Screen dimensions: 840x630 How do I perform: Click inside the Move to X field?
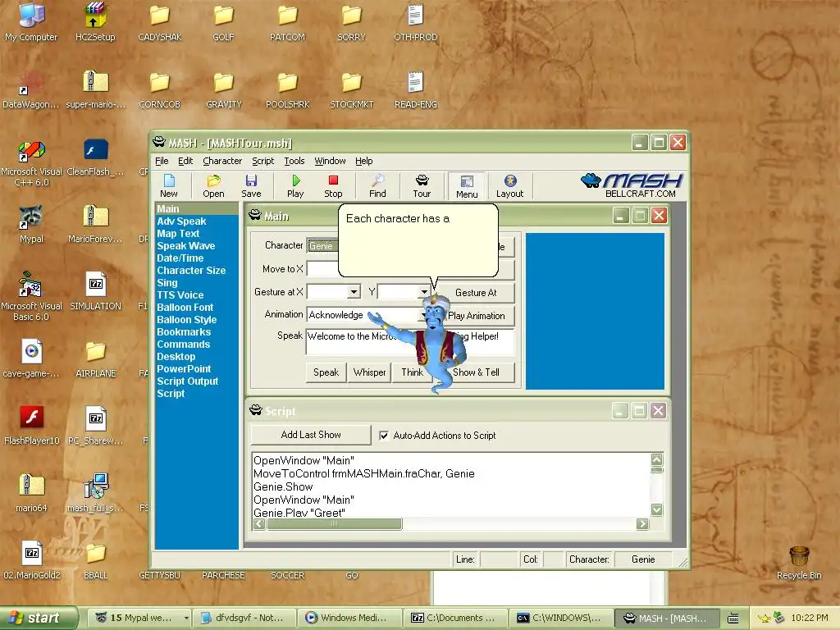click(x=322, y=269)
